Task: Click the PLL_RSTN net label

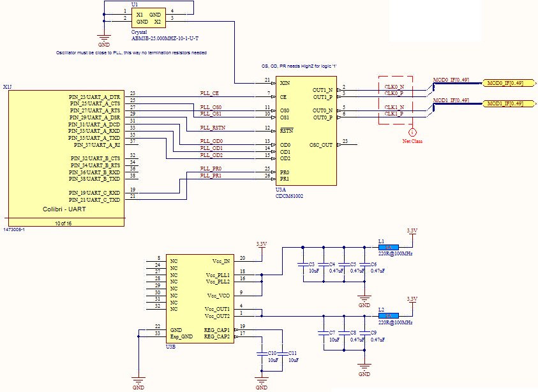Action: point(213,128)
